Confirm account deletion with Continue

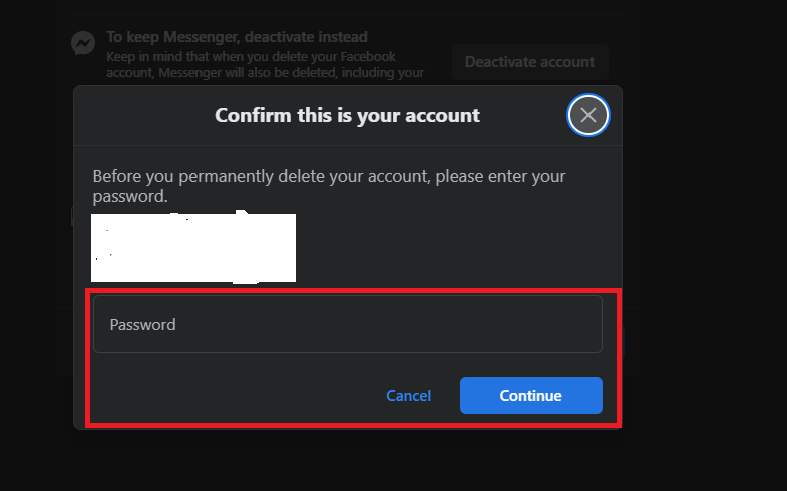click(x=531, y=396)
